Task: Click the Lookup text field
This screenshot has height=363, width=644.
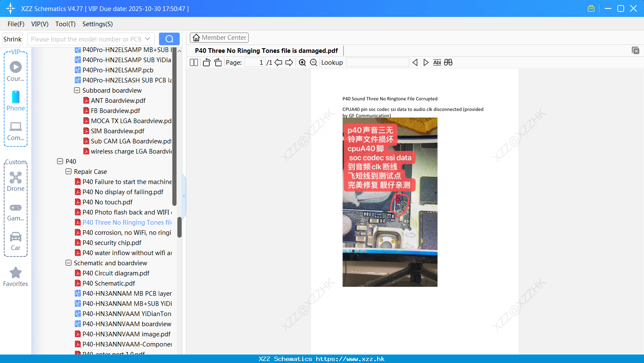Action: [377, 63]
